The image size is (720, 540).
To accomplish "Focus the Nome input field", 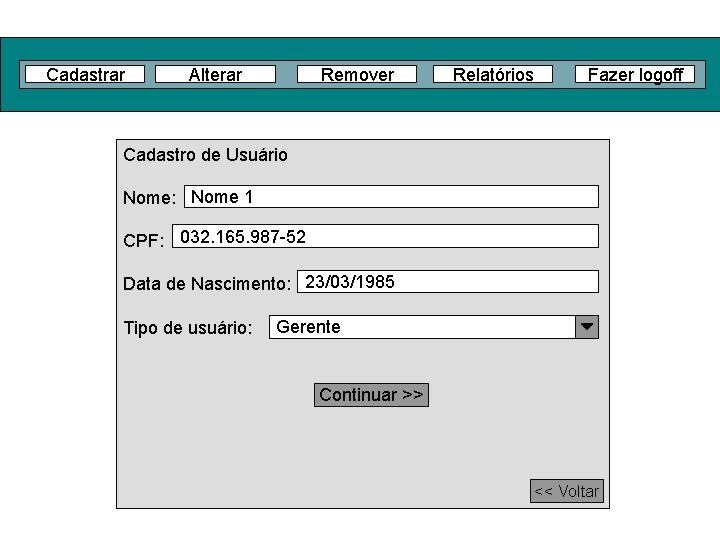I will (x=391, y=197).
